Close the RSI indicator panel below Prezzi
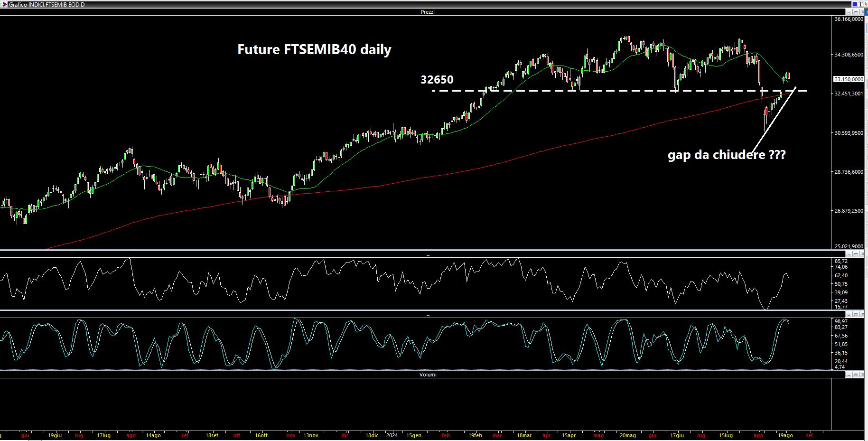Screen dimensions: 868x441 862,254
